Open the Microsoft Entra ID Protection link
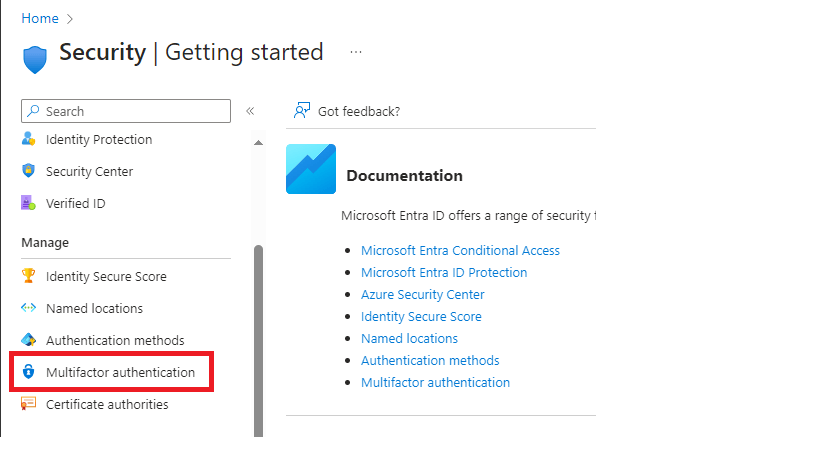This screenshot has height=460, width=819. pyautogui.click(x=444, y=273)
